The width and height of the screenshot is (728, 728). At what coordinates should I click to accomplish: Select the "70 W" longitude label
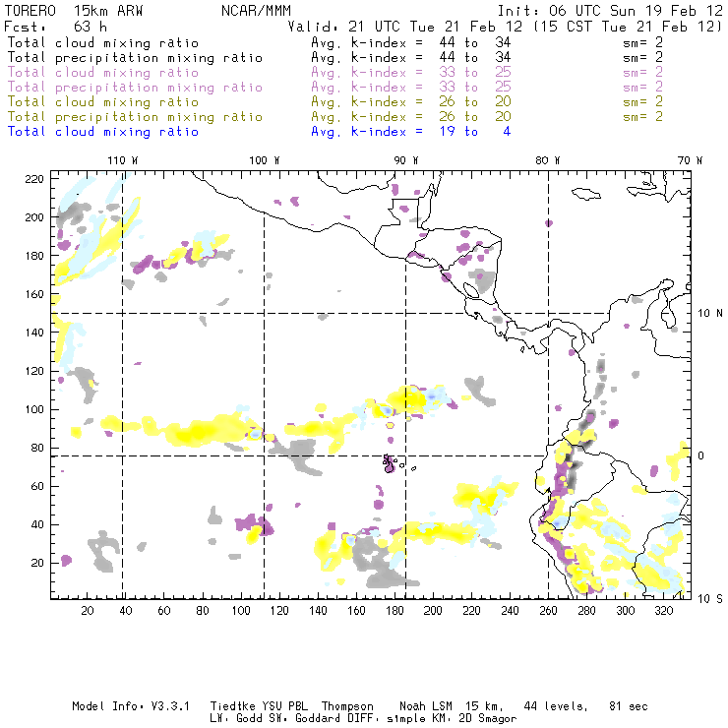click(x=690, y=160)
